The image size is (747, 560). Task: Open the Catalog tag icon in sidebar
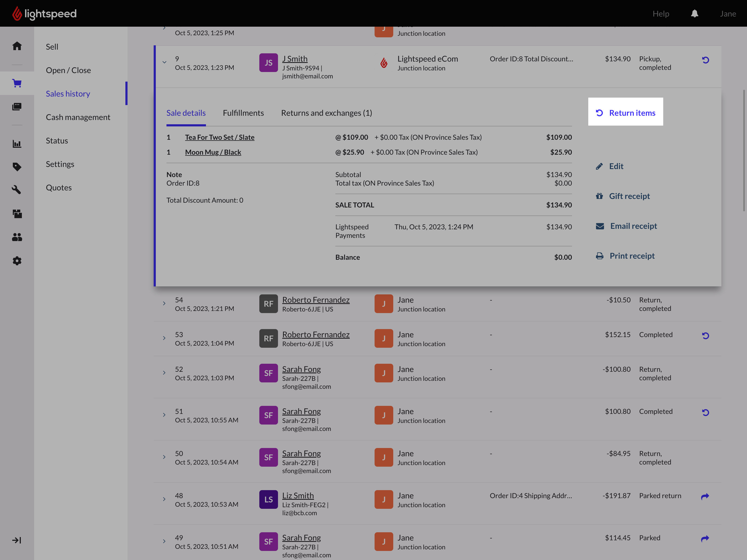[x=17, y=167]
